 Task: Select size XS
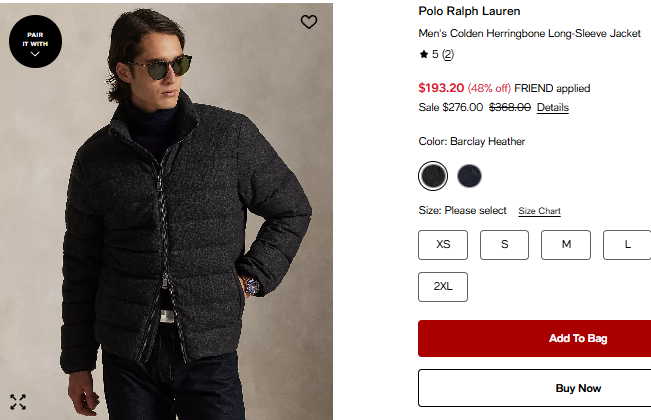(443, 245)
